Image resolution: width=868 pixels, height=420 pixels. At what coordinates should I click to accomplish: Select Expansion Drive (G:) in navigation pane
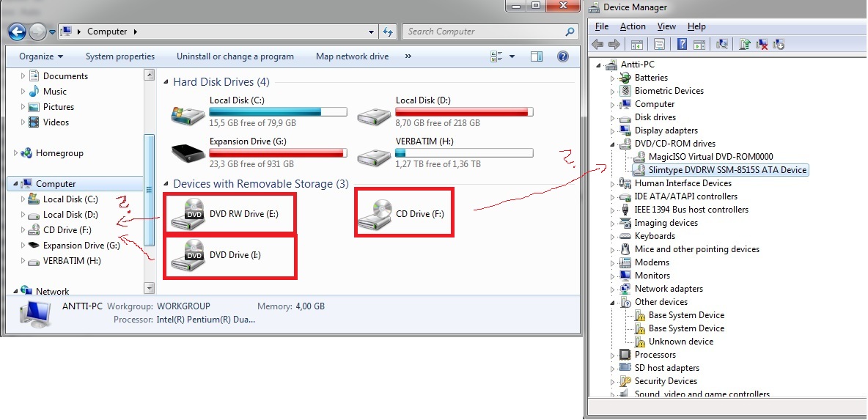(x=81, y=245)
